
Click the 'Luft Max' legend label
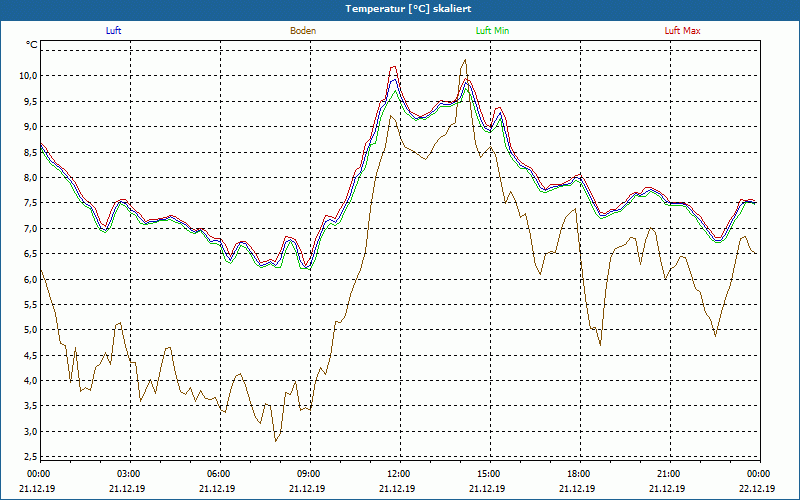682,31
